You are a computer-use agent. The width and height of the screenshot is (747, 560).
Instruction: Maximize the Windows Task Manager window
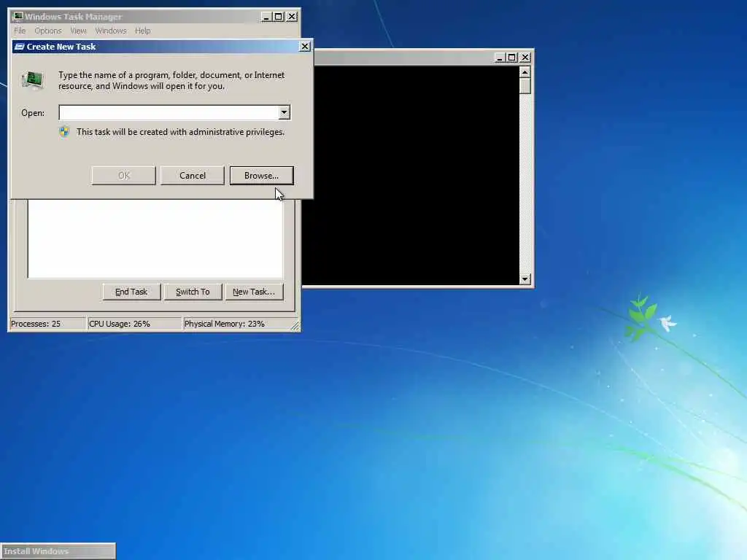click(278, 17)
